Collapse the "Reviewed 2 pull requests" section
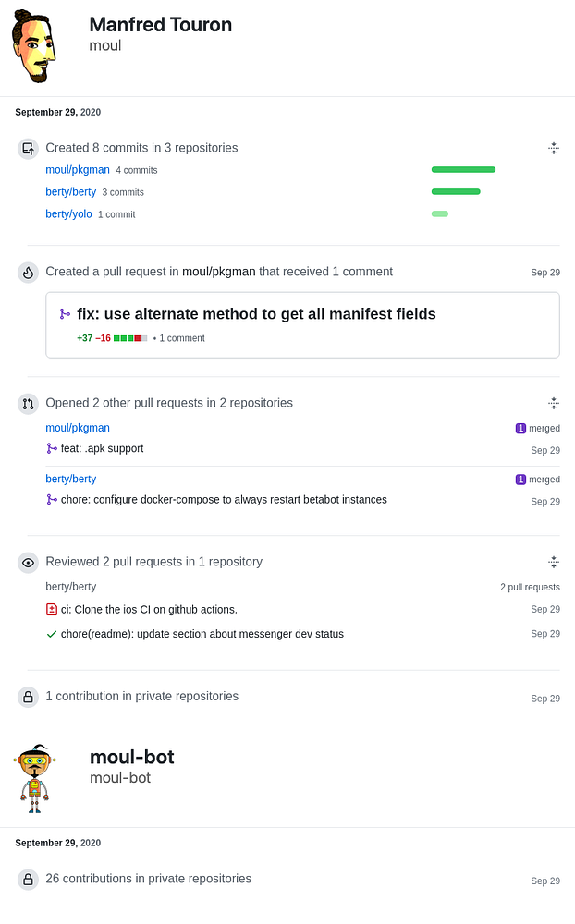Screen dimensions: 575x924 click(553, 562)
